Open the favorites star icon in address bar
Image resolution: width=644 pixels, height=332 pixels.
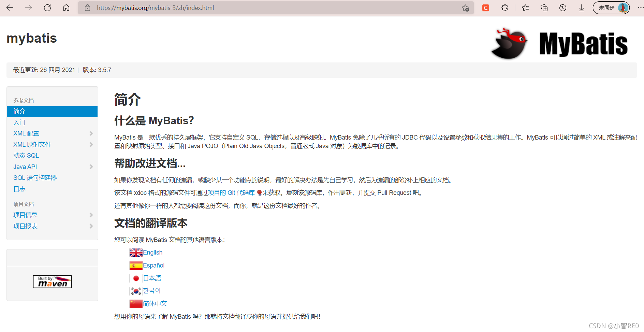point(465,8)
